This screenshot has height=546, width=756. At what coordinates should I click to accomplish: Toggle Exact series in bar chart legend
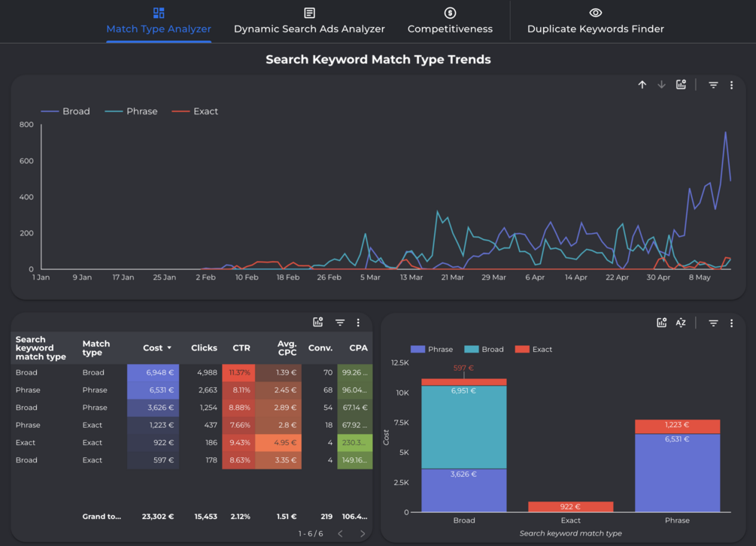(x=533, y=350)
